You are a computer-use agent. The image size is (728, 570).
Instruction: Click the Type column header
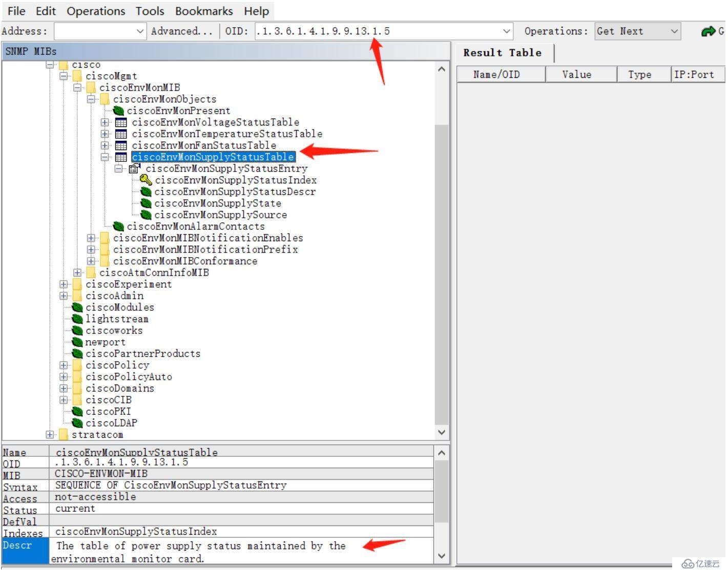644,75
